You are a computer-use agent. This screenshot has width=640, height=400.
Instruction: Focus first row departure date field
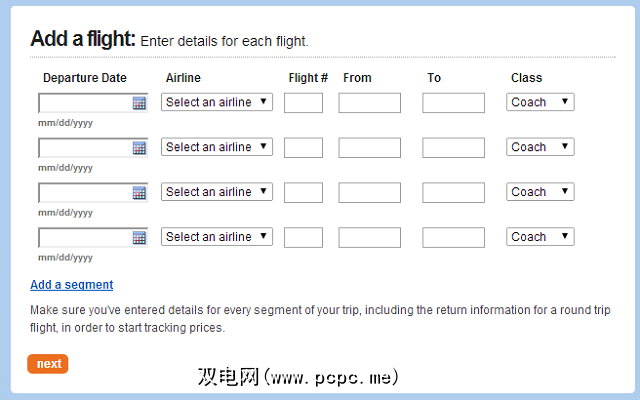click(x=85, y=103)
